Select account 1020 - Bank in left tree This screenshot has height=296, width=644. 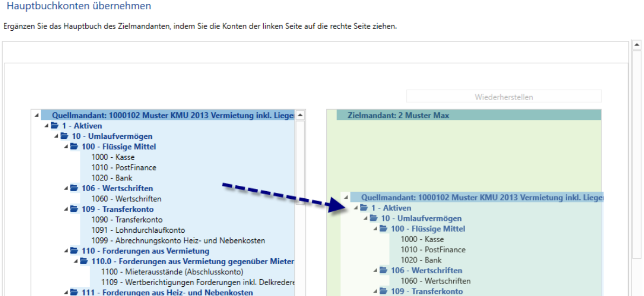(112, 178)
